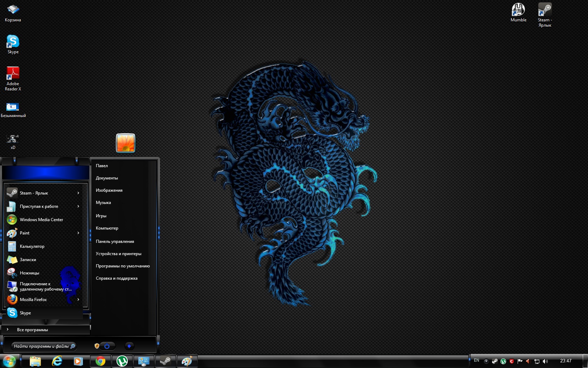Expand the Paint recent files arrow

pos(78,233)
